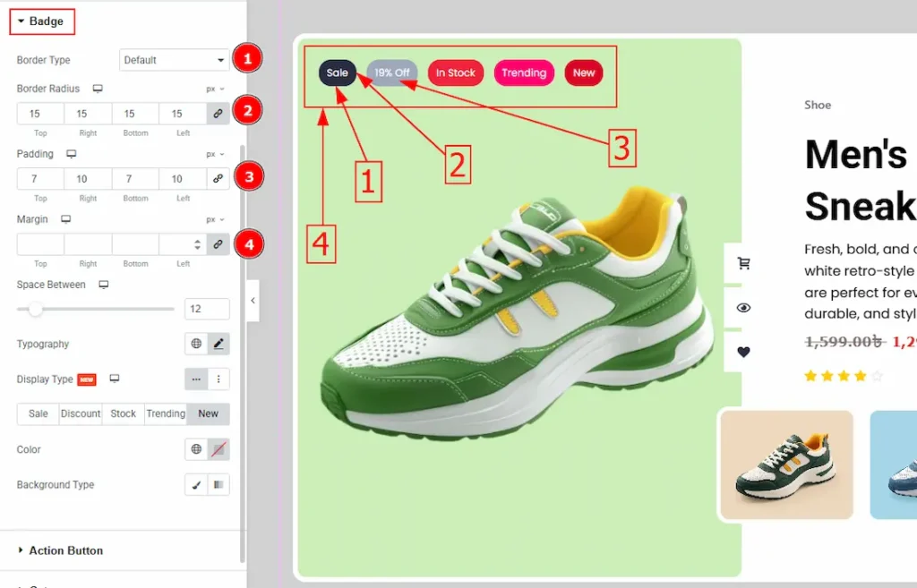Image resolution: width=917 pixels, height=588 pixels.
Task: Click the eye quick-view icon on product
Action: point(743,308)
